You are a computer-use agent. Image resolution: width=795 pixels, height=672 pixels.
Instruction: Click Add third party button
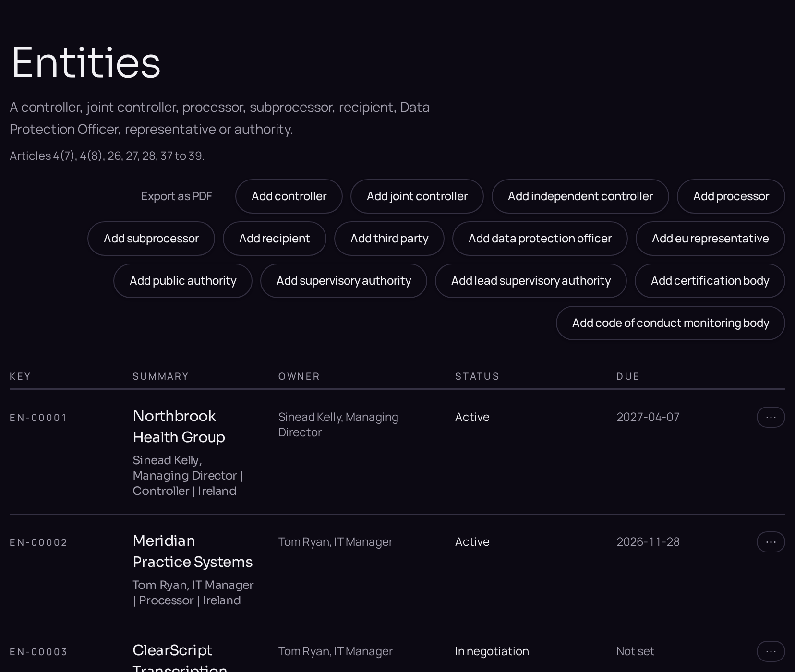coord(389,239)
